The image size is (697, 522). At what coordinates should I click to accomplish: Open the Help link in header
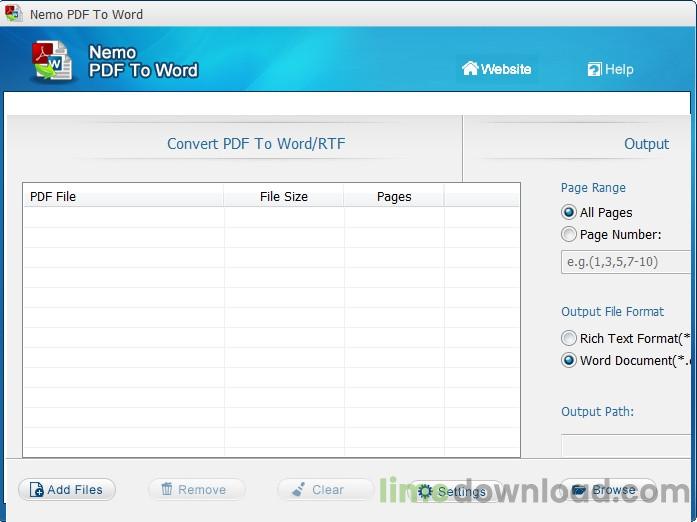click(610, 69)
